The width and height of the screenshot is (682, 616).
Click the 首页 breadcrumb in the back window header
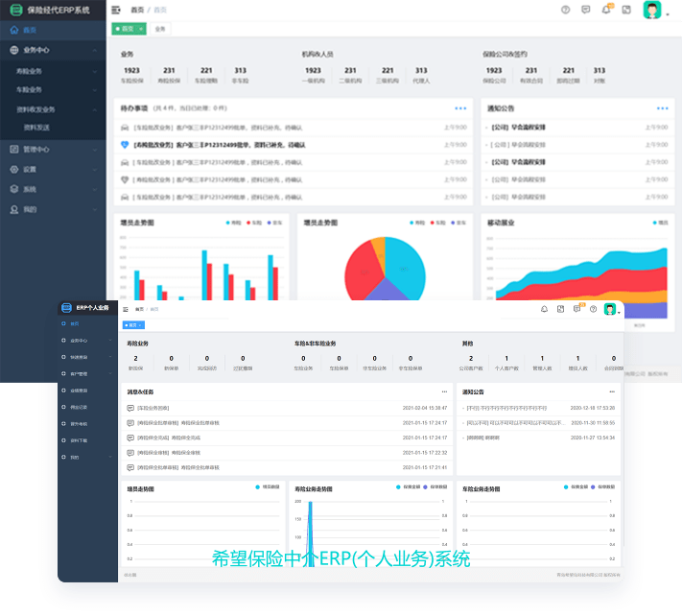click(x=137, y=10)
